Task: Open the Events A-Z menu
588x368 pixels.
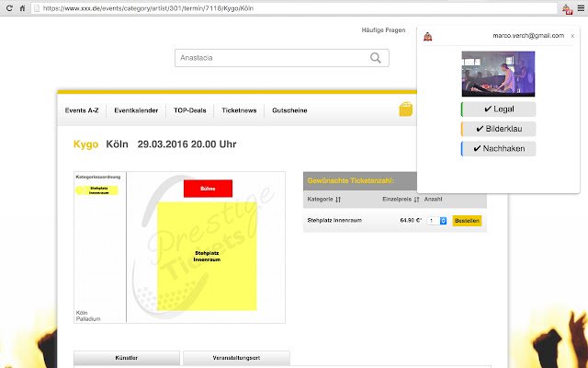Action: click(82, 110)
